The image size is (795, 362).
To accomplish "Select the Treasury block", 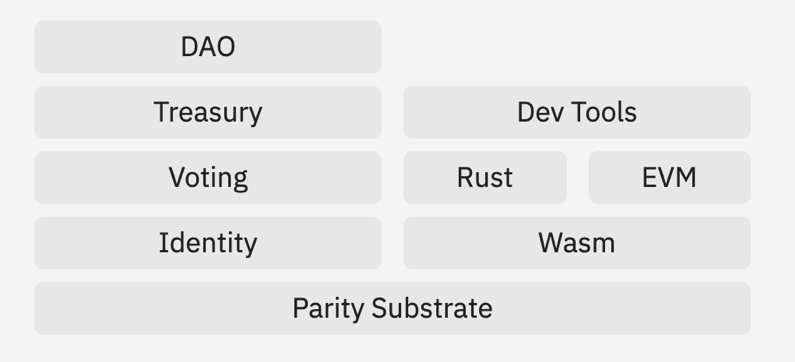I will (x=208, y=112).
